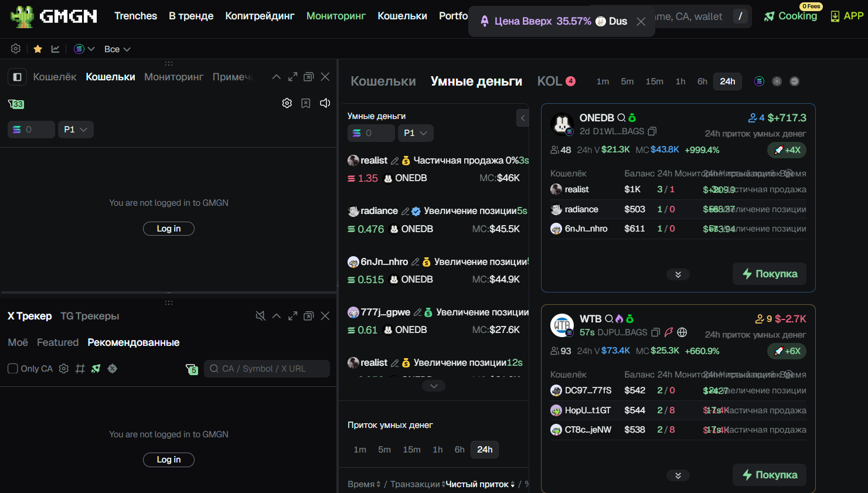Search WTB token via magnifier icon
Image resolution: width=868 pixels, height=493 pixels.
coord(610,319)
